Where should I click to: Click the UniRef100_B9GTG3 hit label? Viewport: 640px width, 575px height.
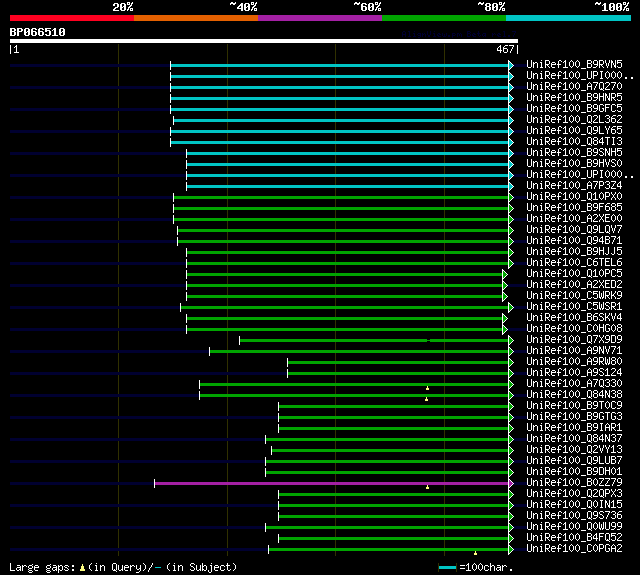pos(574,417)
